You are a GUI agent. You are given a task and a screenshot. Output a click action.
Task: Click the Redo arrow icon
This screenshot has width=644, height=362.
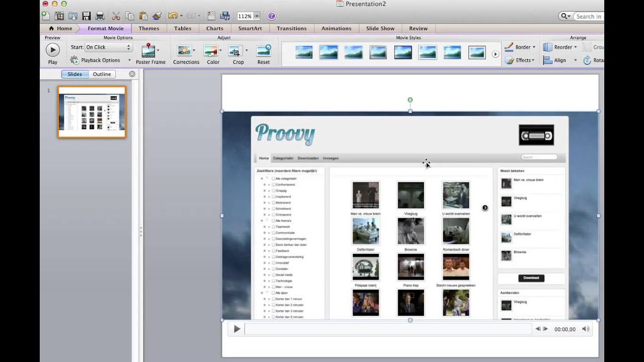[192, 16]
